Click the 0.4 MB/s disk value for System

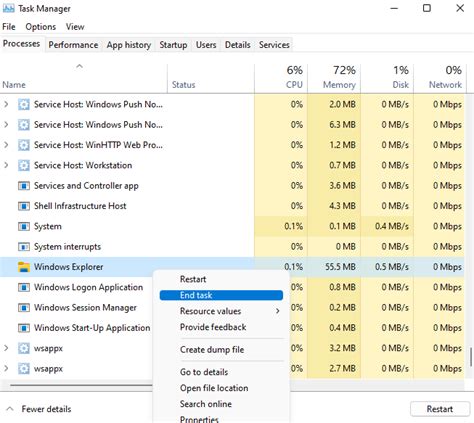pos(392,226)
